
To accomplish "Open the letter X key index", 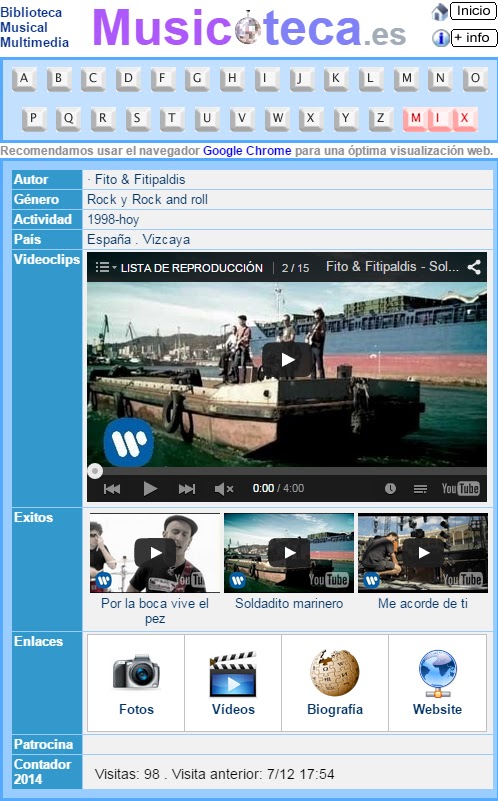I will tap(311, 119).
